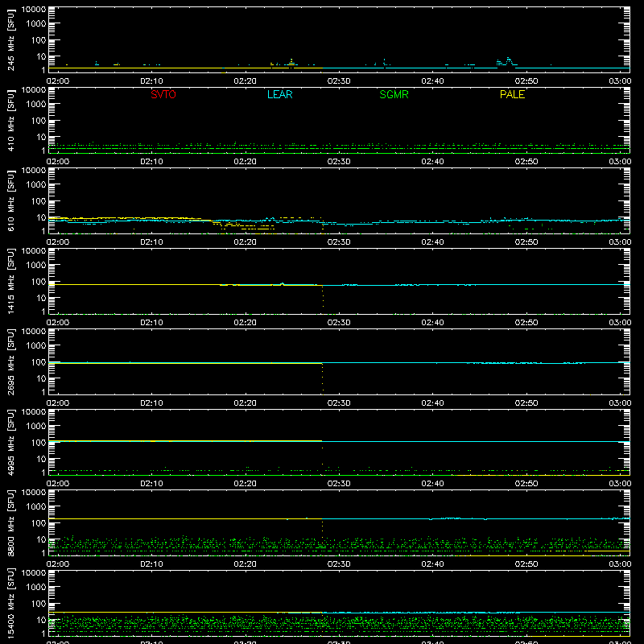Click 02:30 time label under 4995 MHz panel
The height and width of the screenshot is (644, 644).
click(339, 484)
